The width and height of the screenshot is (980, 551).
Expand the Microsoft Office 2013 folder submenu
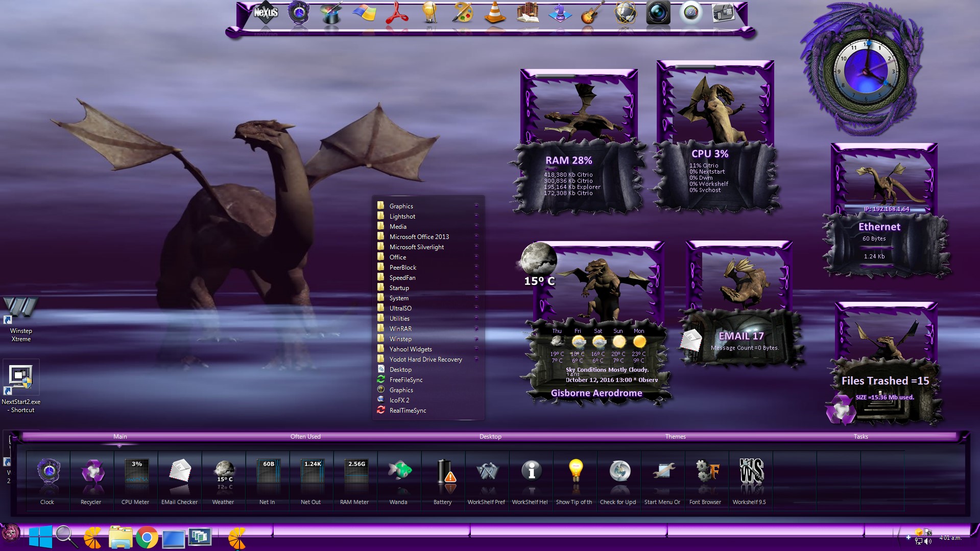419,237
